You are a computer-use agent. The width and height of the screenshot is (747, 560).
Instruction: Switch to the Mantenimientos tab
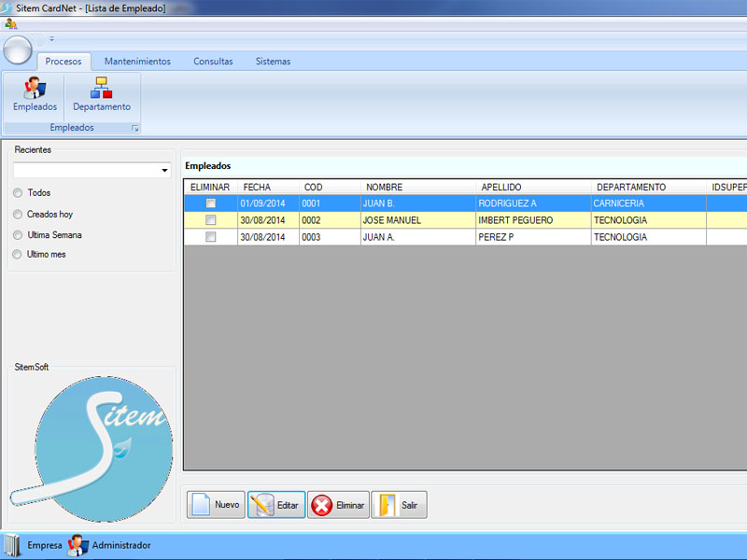(137, 62)
